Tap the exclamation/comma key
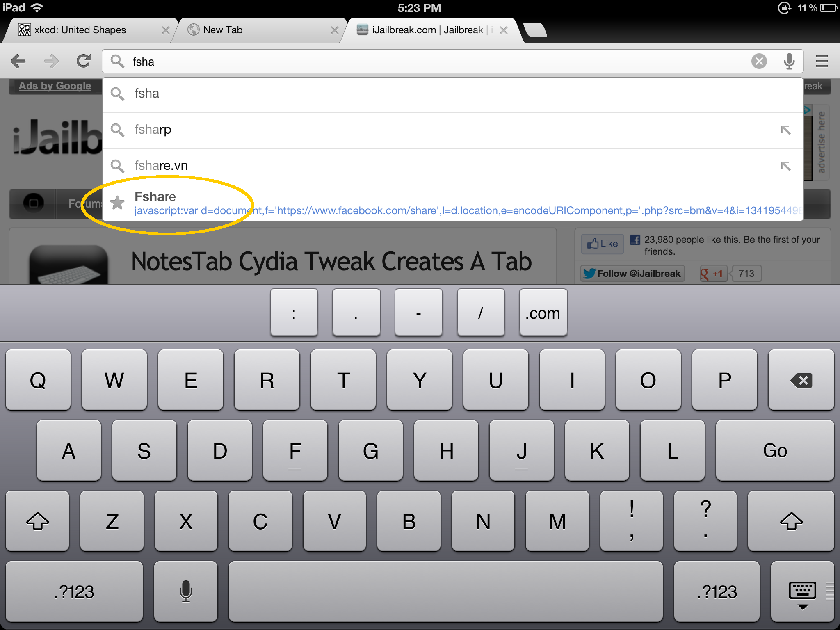Image resolution: width=840 pixels, height=630 pixels. tap(632, 521)
